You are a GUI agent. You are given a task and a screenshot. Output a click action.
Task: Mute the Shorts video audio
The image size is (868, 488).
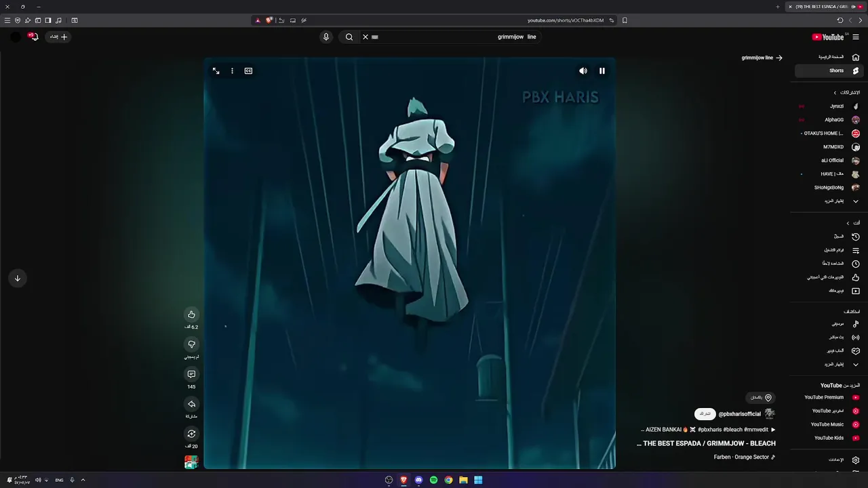point(583,70)
